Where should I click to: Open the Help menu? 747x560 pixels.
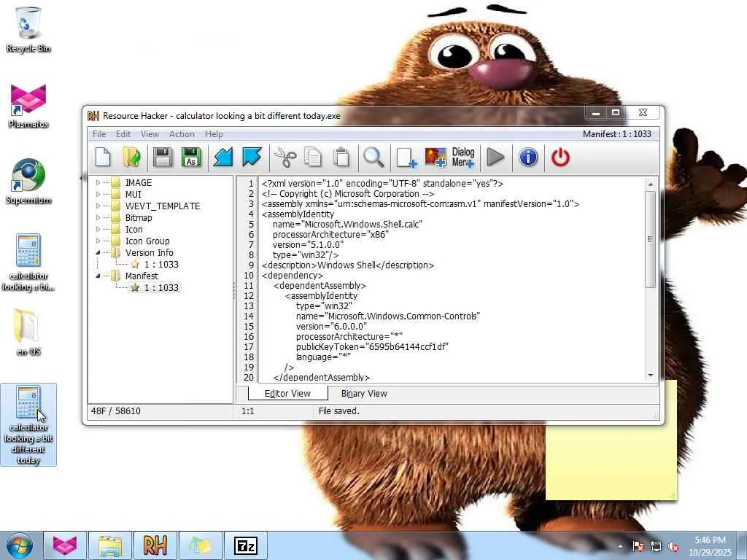coord(214,134)
